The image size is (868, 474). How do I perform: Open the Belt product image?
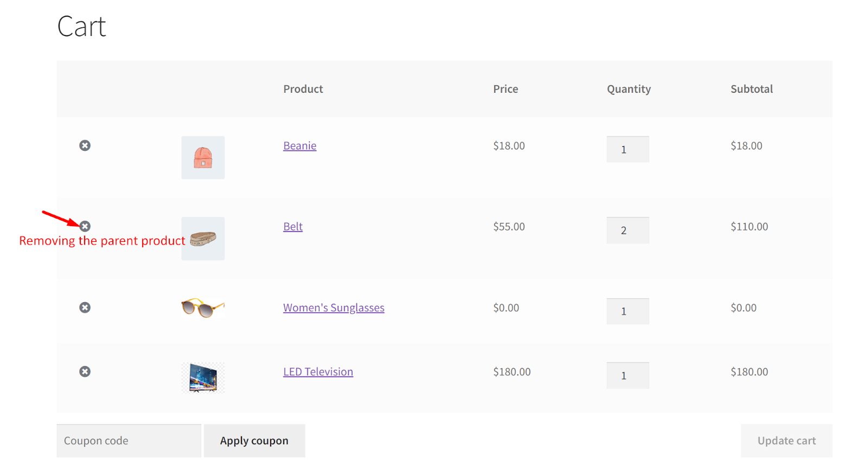(x=203, y=239)
